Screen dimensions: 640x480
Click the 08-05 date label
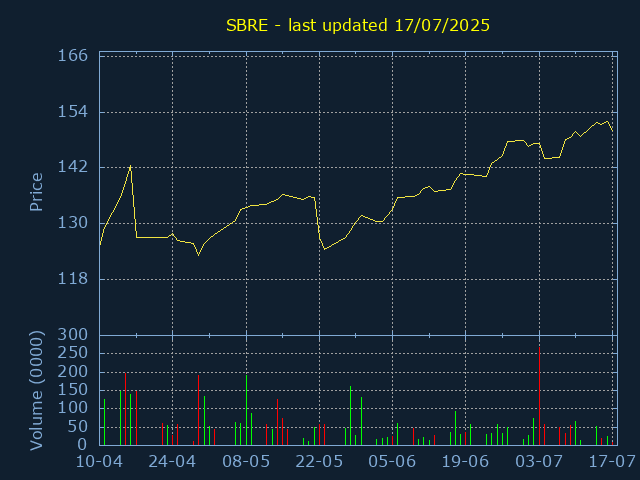(246, 462)
